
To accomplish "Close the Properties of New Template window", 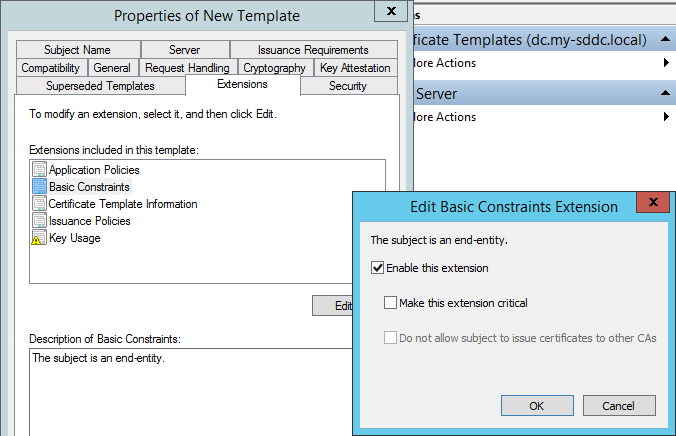I will 391,11.
